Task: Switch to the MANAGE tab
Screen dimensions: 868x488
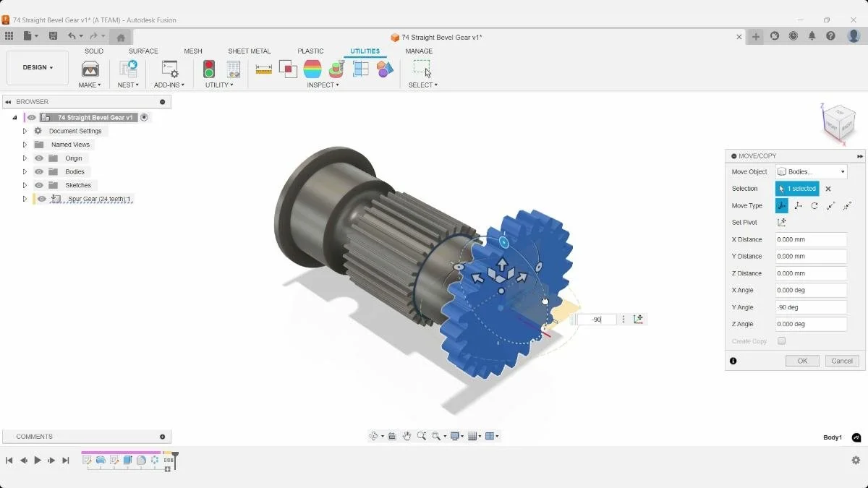Action: [419, 51]
